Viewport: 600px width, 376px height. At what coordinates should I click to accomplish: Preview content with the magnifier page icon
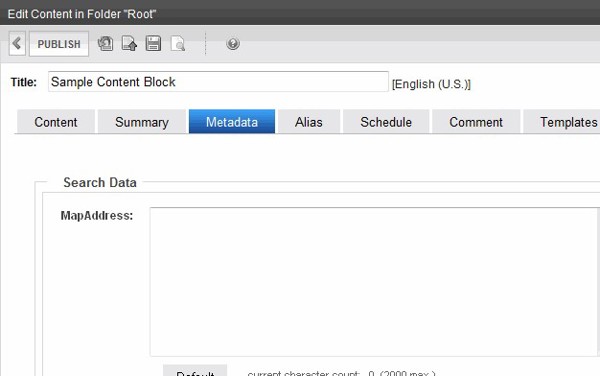(178, 44)
